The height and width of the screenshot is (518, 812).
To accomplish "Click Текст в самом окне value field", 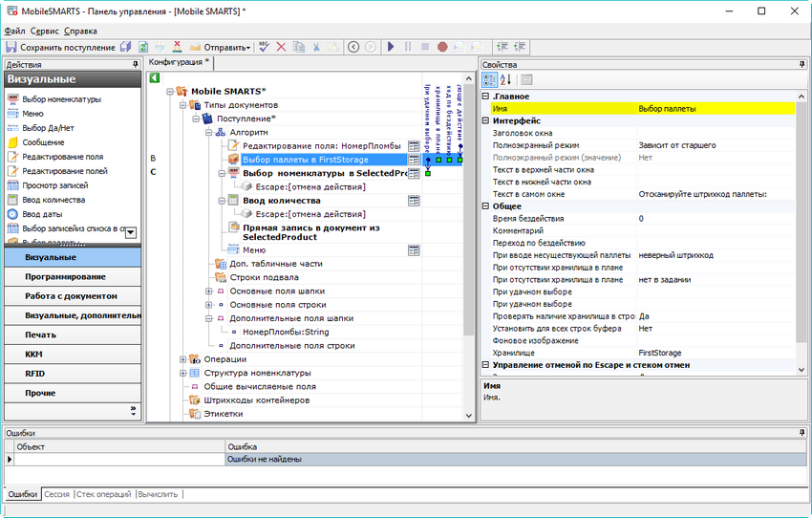I will pyautogui.click(x=716, y=194).
